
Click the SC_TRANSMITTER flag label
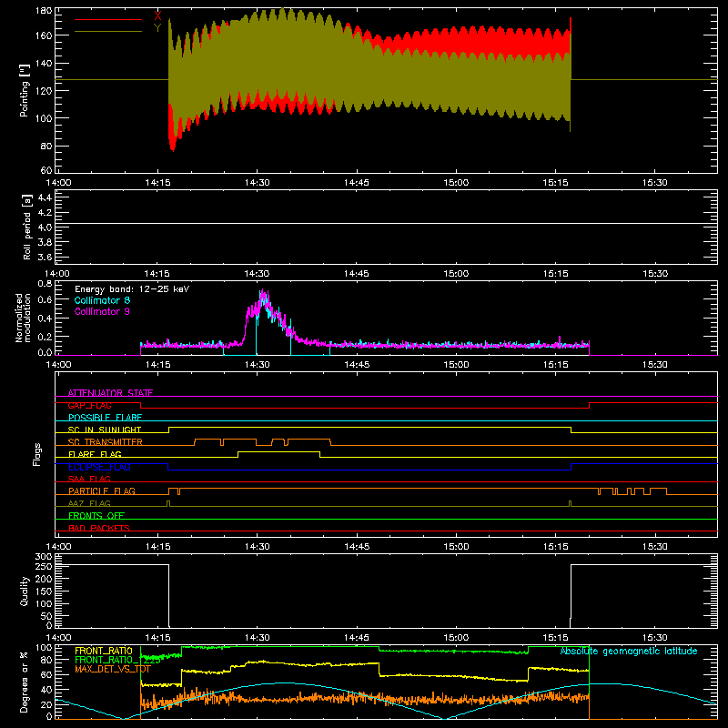106,442
